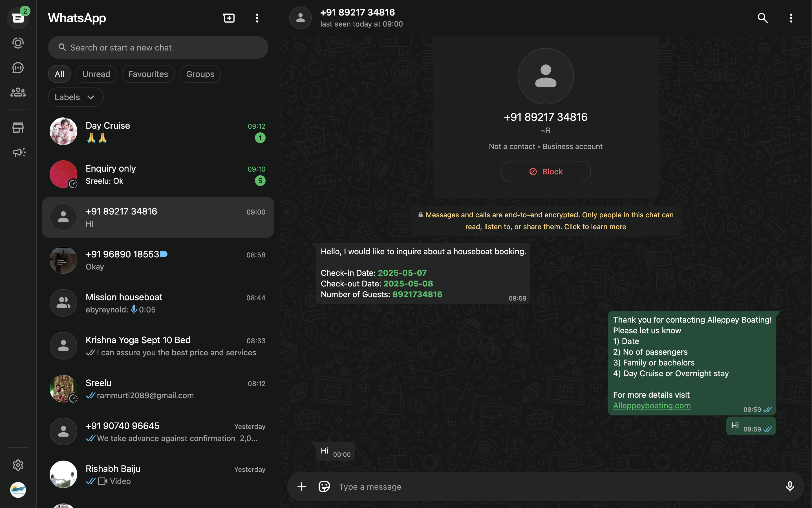Click the Krishna Yoga contact avatar
Screen dimensions: 812x508
pyautogui.click(x=63, y=346)
